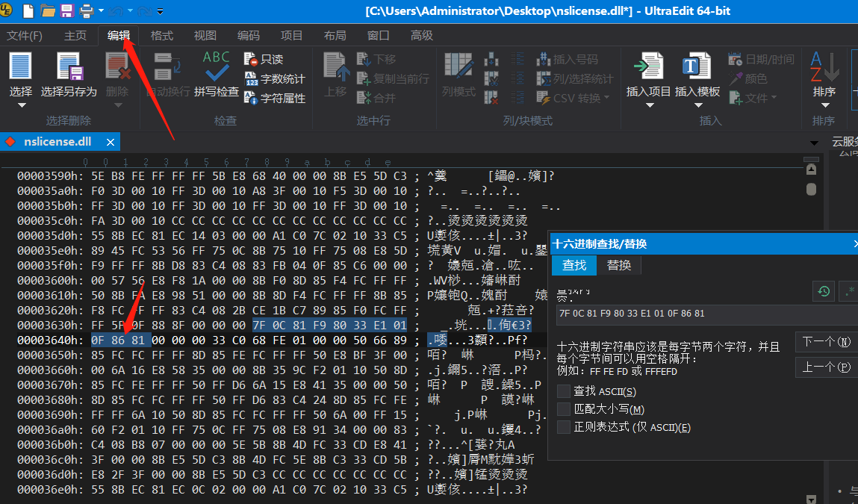Enable 查找 ASCII(S) checkbox

[x=564, y=391]
